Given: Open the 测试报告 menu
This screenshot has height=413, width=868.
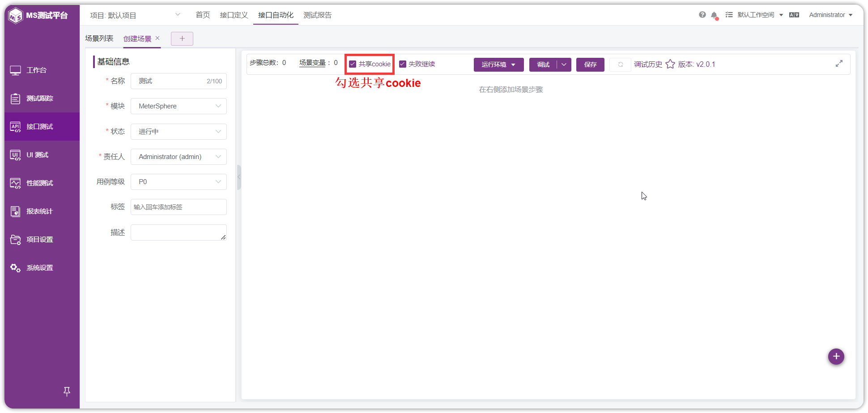Looking at the screenshot, I should (x=318, y=15).
